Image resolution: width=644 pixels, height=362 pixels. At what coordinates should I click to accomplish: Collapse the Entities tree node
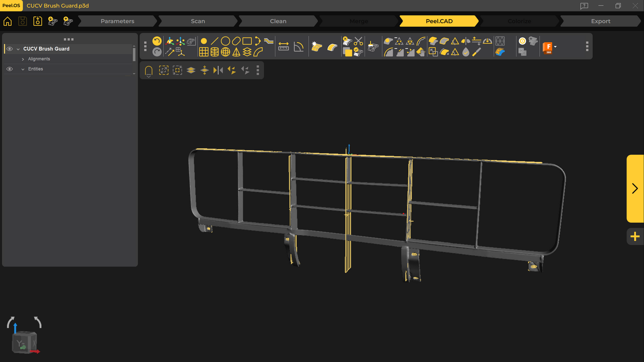tap(23, 69)
